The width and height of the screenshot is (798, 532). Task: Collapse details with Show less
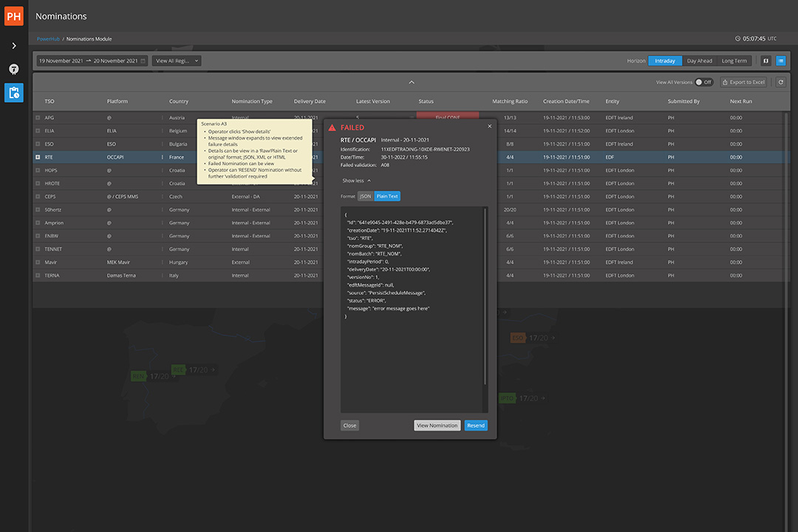tap(357, 180)
